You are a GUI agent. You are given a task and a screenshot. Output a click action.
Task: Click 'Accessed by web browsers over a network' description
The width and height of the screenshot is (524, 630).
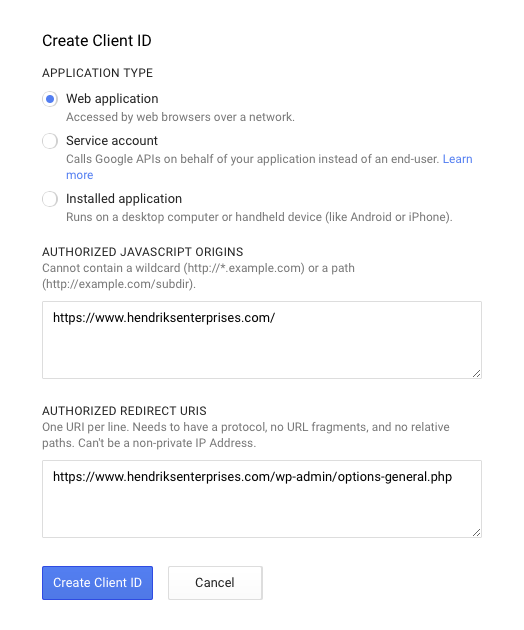[x=180, y=117]
